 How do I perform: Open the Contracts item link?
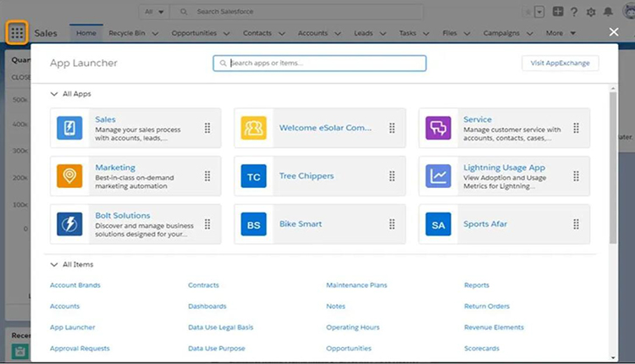(203, 285)
